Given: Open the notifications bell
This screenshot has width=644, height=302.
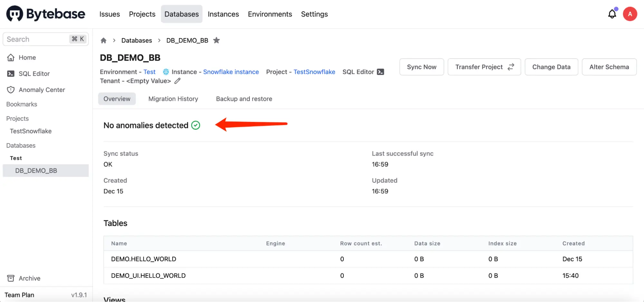Looking at the screenshot, I should [612, 14].
